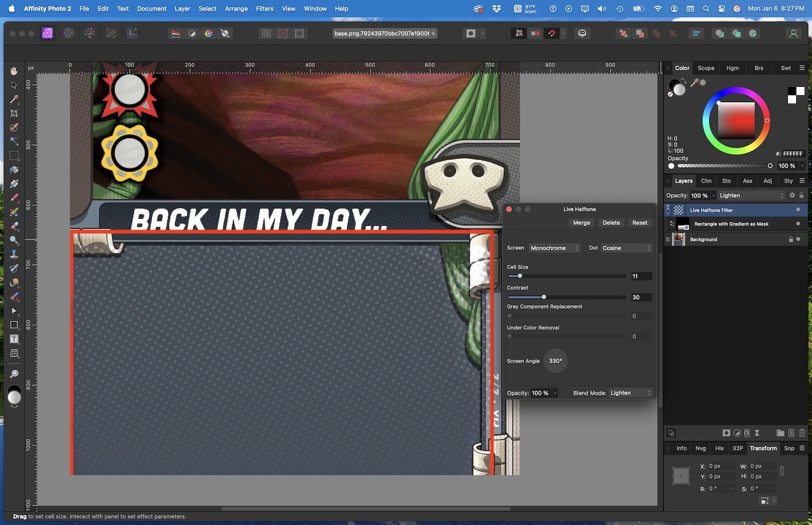Viewport: 812px width, 525px height.
Task: Apply Auto Colors from toolbar
Action: coord(209,34)
